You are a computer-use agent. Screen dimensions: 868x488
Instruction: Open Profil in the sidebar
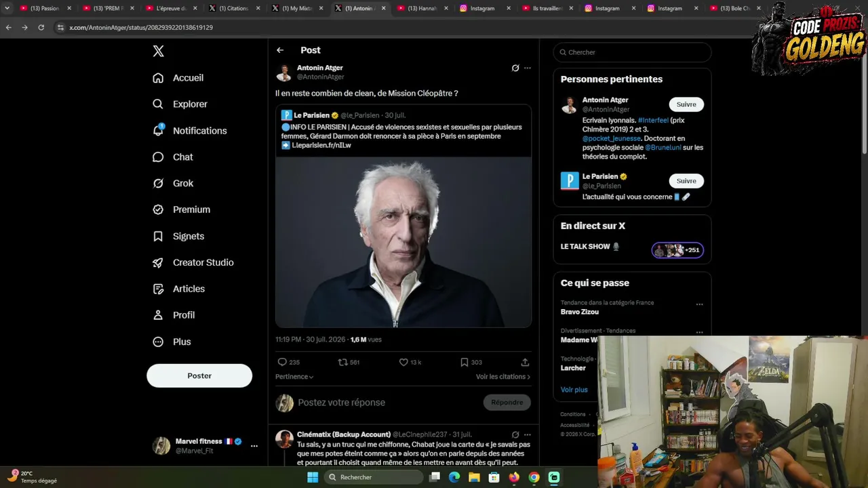point(174,315)
